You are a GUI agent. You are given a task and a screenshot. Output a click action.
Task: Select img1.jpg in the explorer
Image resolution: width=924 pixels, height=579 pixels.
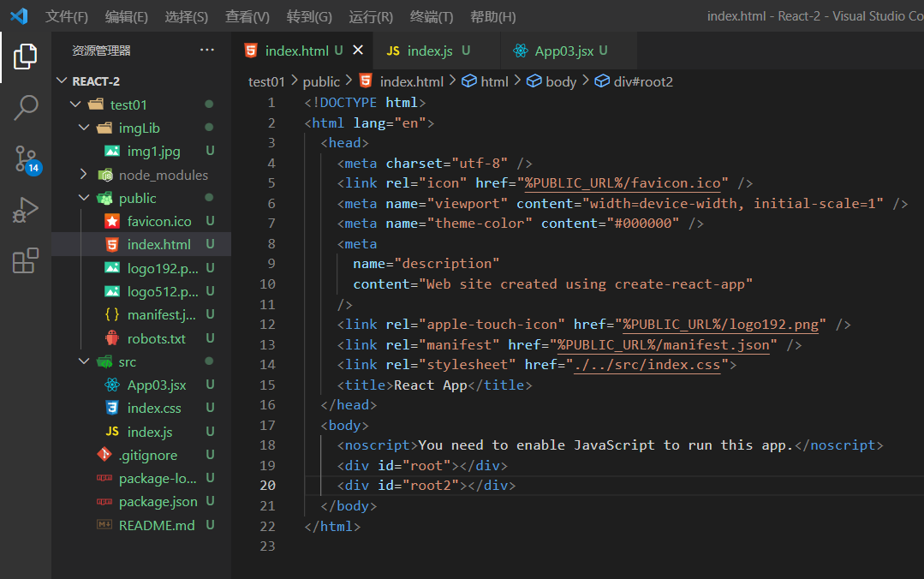(153, 151)
